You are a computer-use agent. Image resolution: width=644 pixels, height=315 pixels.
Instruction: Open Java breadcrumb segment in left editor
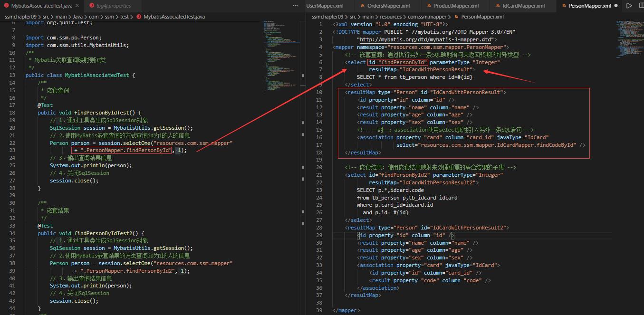coord(78,17)
